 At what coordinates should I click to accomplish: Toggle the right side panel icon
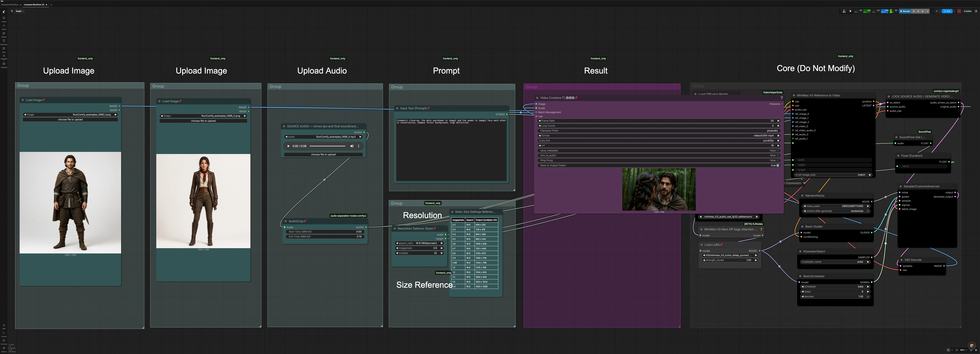coord(976,11)
